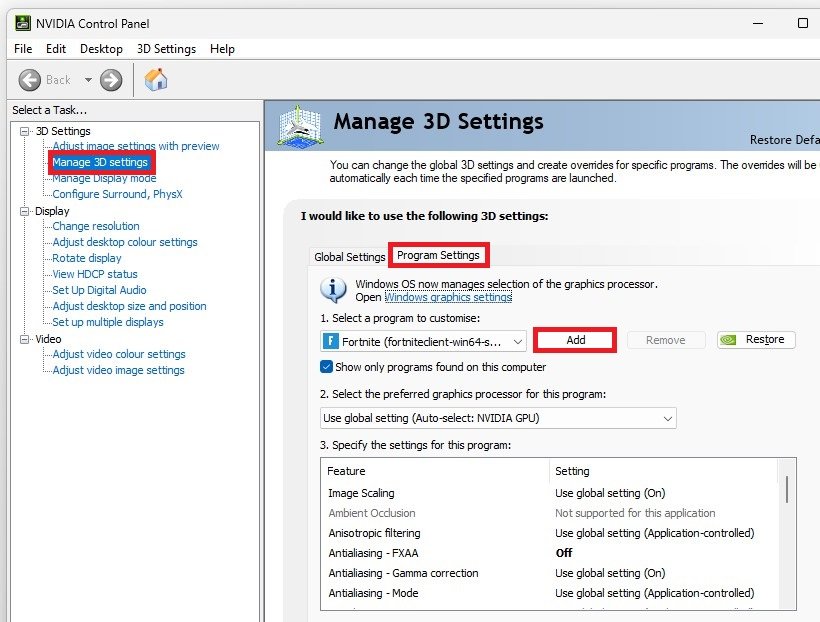
Task: Click the blue information icon beside the Windows OS notice
Action: pos(333,290)
